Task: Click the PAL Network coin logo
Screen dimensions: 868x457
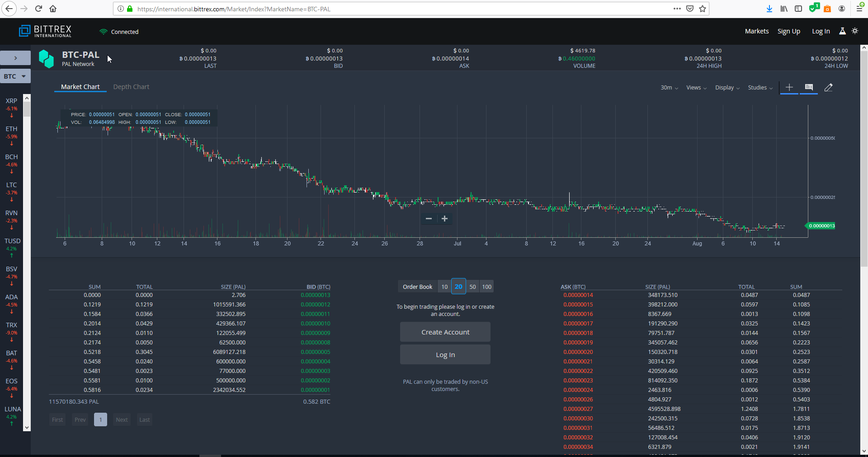Action: pos(46,59)
